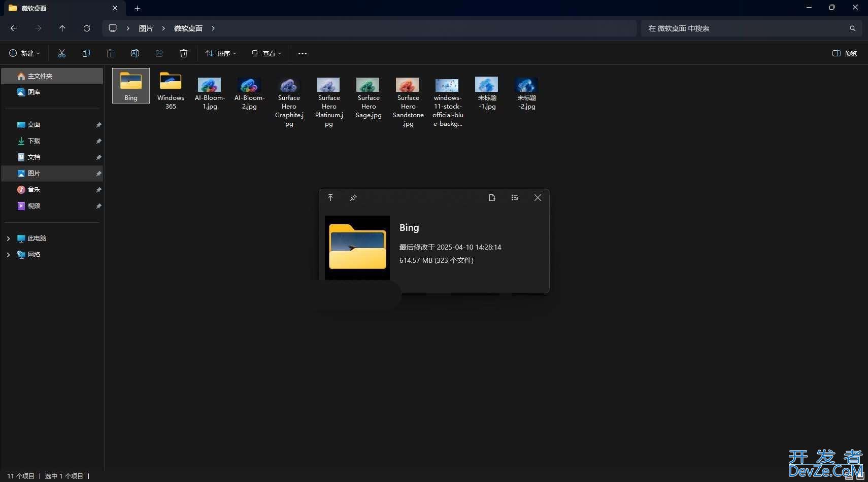
Task: Close the Bing info popup
Action: pyautogui.click(x=538, y=198)
